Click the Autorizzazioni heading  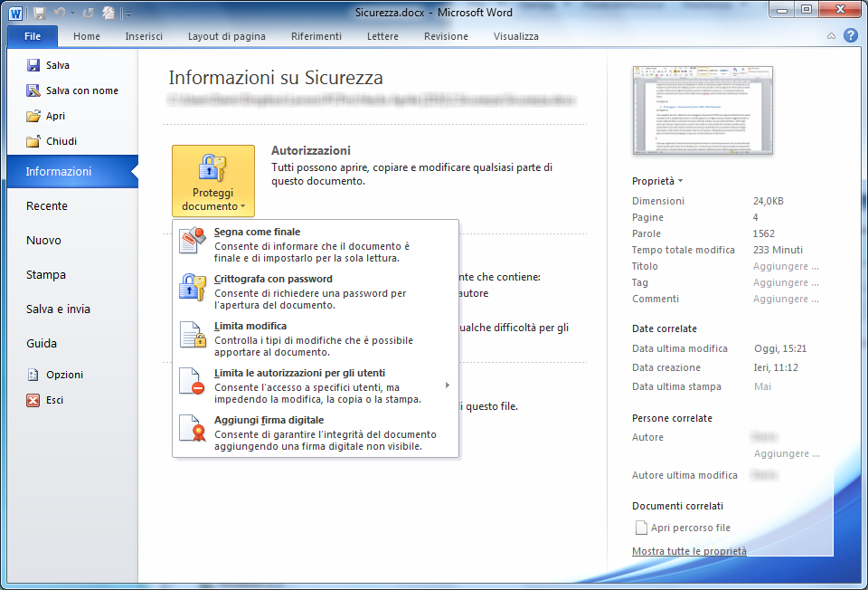click(310, 151)
